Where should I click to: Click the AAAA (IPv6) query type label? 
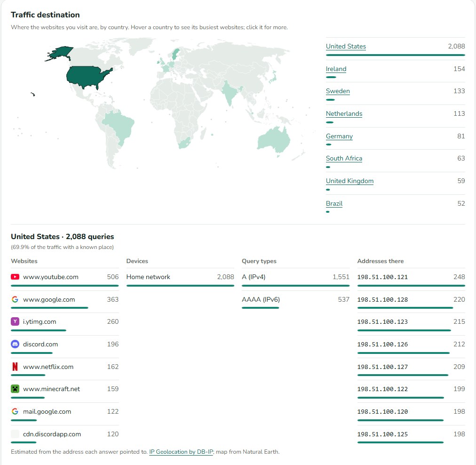[261, 299]
